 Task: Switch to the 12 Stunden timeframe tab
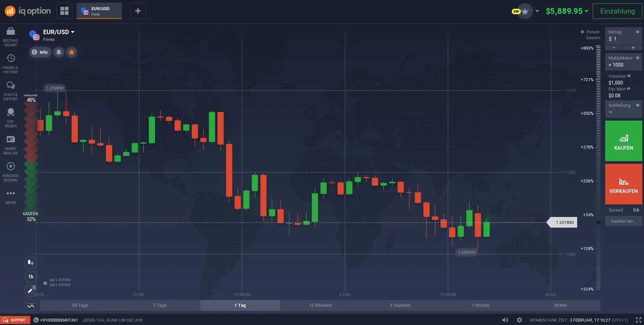[x=320, y=305]
